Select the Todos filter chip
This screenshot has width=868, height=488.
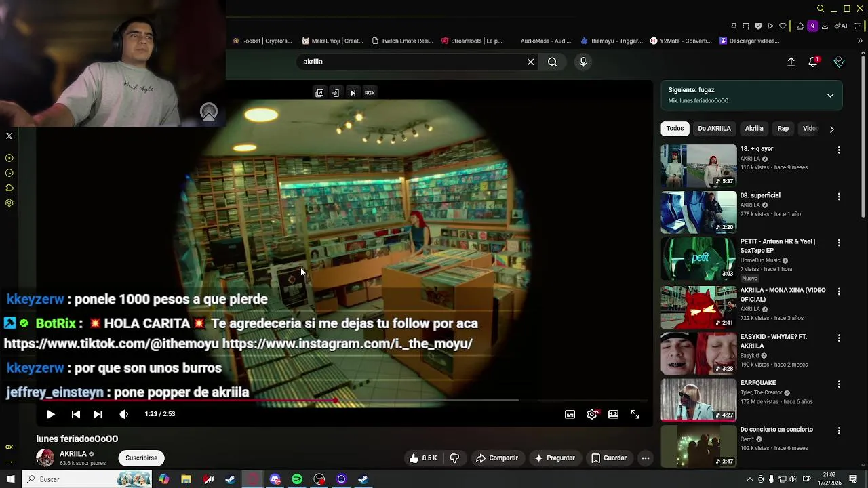click(675, 129)
